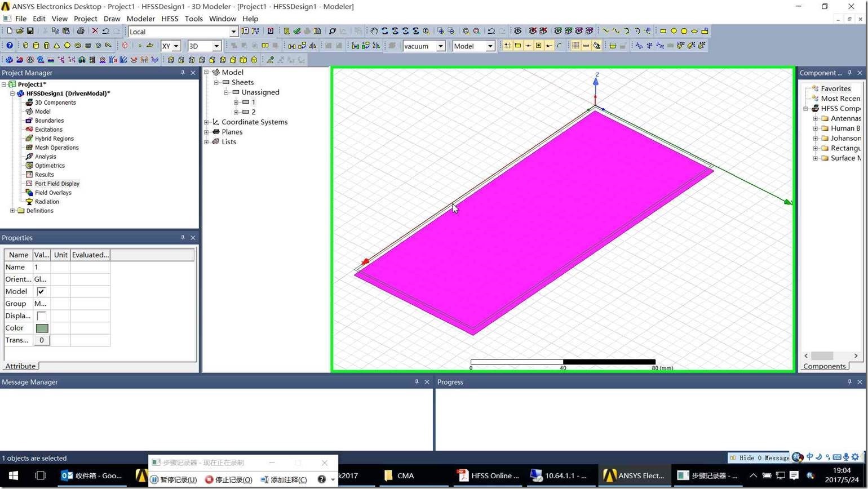
Task: Click the 添加注释 add comment button
Action: coord(284,479)
